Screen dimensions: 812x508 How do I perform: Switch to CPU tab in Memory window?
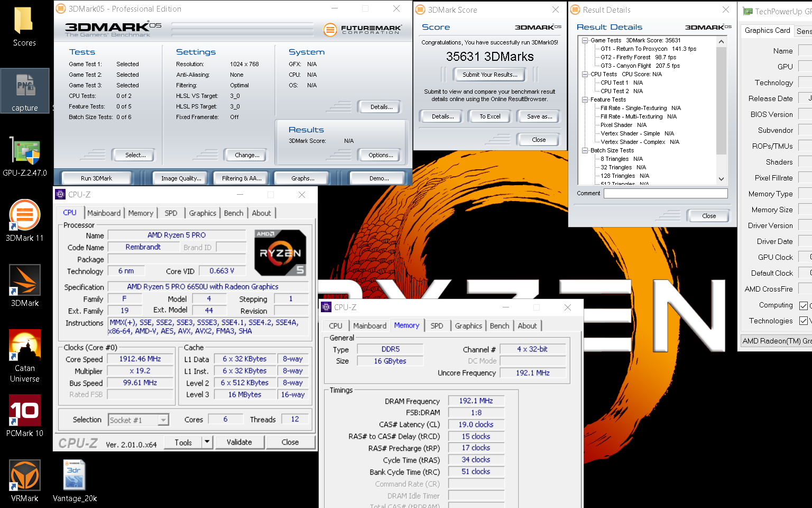[336, 325]
